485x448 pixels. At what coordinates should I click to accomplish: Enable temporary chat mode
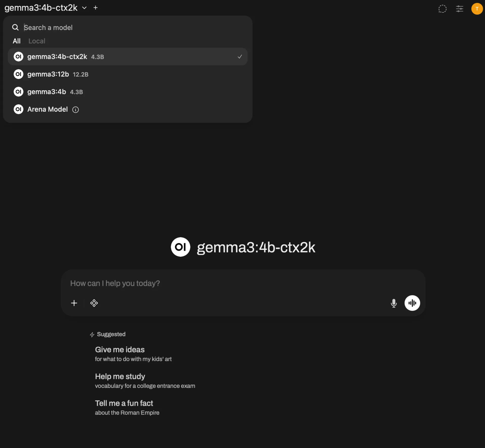pyautogui.click(x=442, y=9)
